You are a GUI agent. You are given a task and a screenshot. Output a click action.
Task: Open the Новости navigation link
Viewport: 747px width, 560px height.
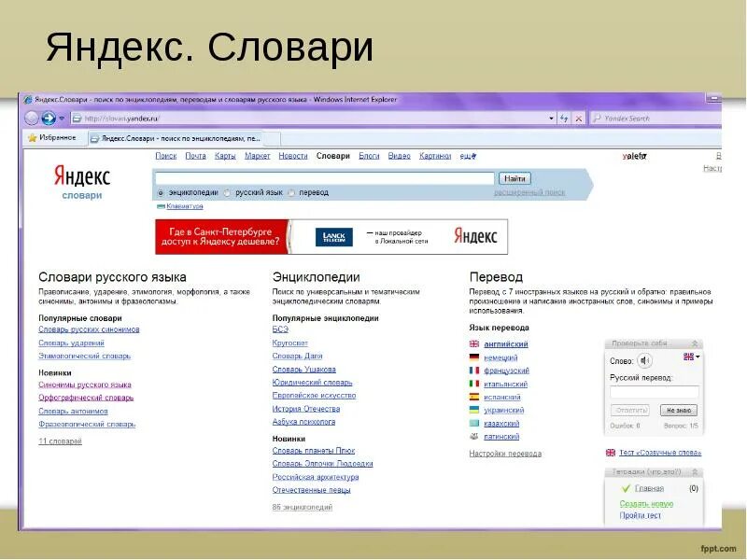(x=293, y=156)
